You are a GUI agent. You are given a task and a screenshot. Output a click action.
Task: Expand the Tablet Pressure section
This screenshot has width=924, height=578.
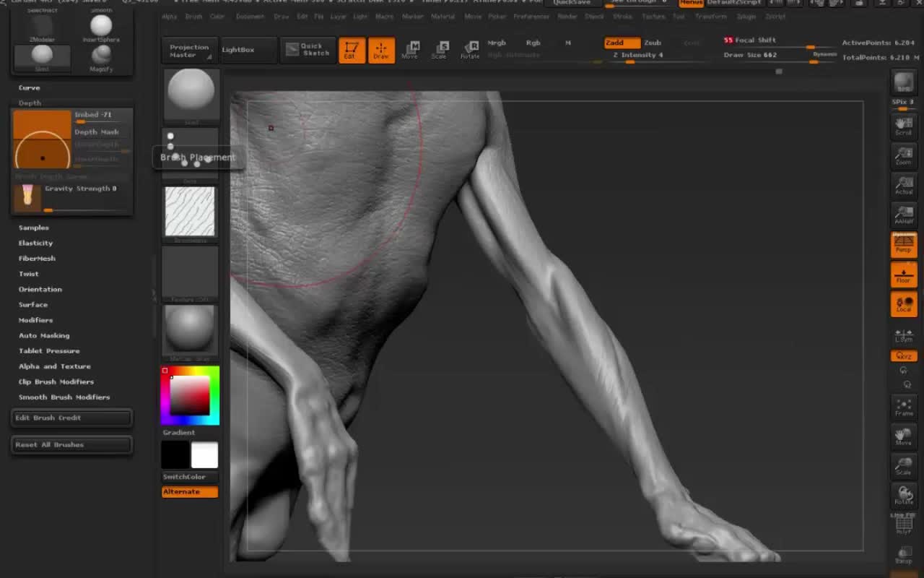tap(49, 351)
